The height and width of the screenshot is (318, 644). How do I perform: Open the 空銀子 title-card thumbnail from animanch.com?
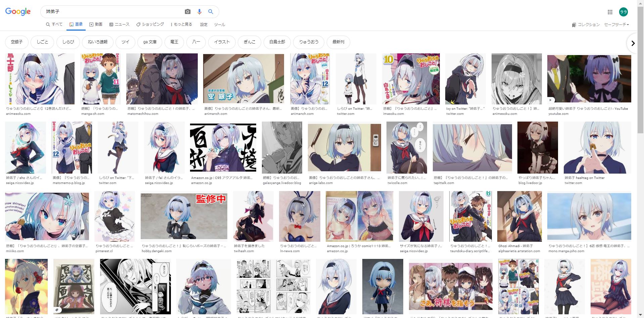coord(243,79)
